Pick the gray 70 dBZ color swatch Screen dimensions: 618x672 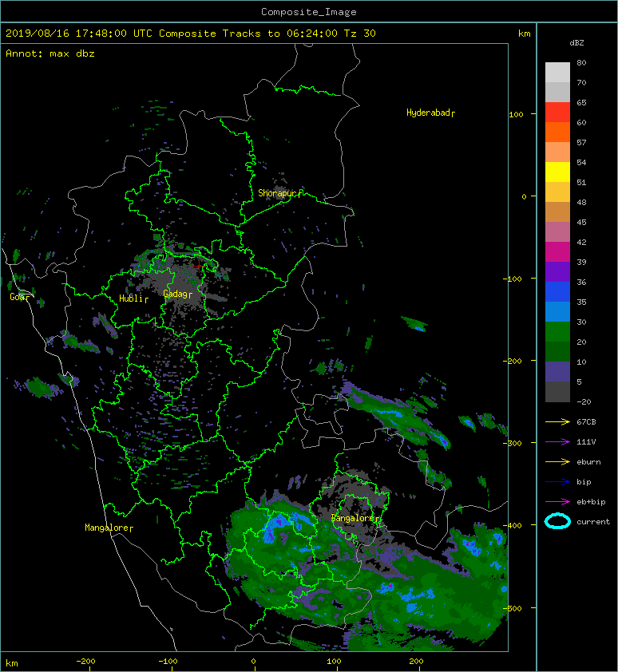[557, 92]
